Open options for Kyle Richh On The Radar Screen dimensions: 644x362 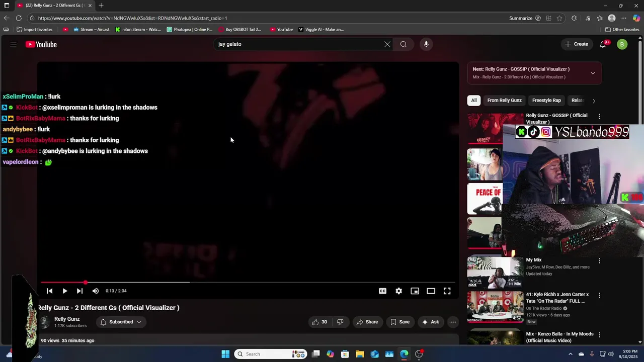599,295
